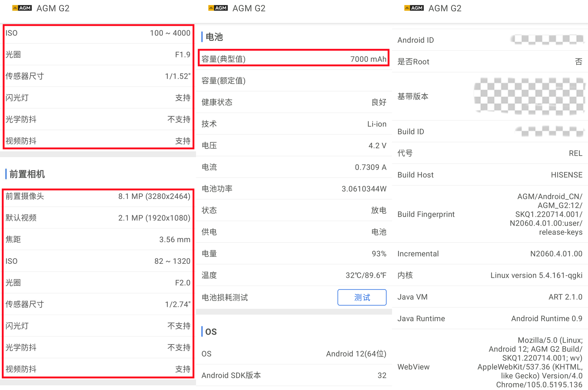Select the 内核 Linux version row
Image resolution: width=588 pixels, height=390 pixels.
click(x=490, y=275)
